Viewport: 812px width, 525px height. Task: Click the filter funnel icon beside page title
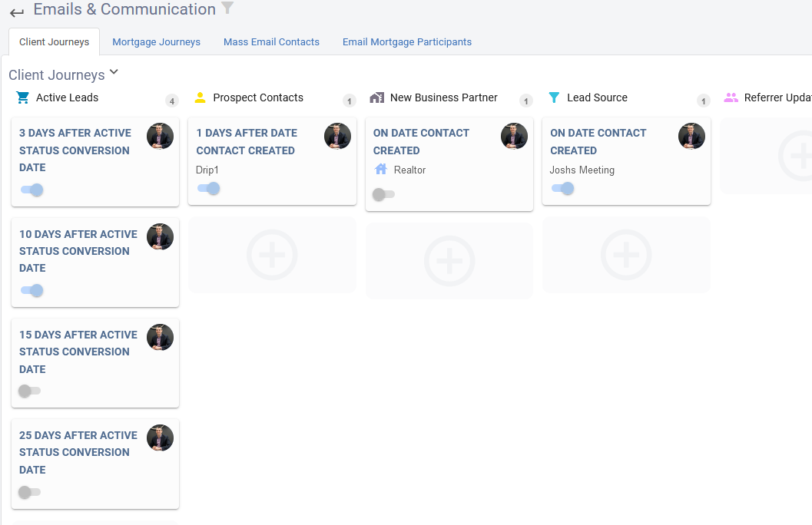click(x=227, y=8)
